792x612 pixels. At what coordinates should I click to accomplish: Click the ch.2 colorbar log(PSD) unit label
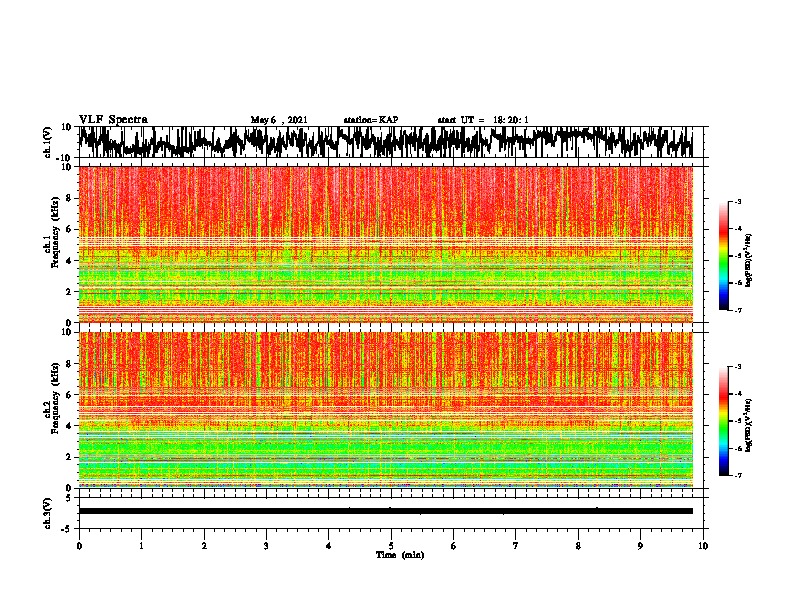point(749,425)
